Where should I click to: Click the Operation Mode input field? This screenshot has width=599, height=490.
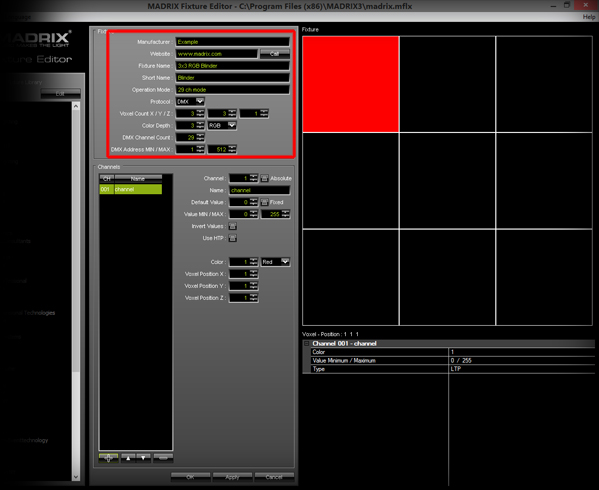(233, 90)
